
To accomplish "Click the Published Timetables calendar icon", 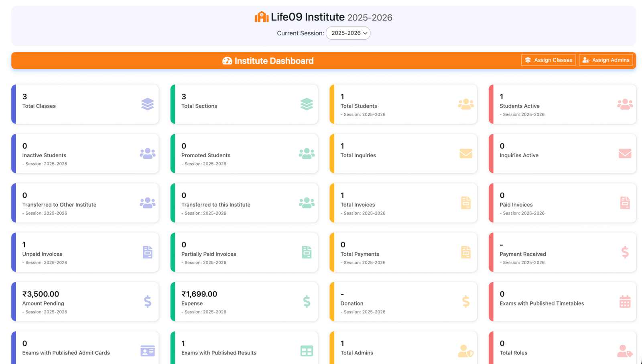I will tap(625, 302).
